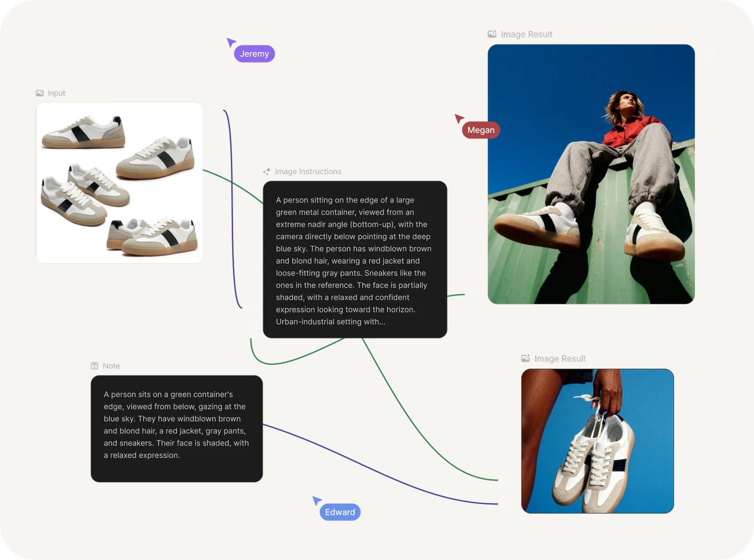Select the sneakers Input reference image
Viewport: 754px width, 560px height.
119,183
